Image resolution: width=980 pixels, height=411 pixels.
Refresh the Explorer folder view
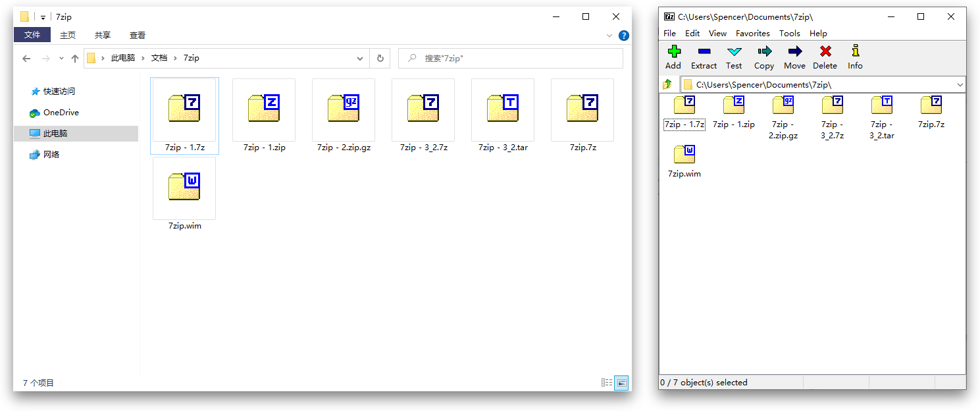pyautogui.click(x=380, y=58)
